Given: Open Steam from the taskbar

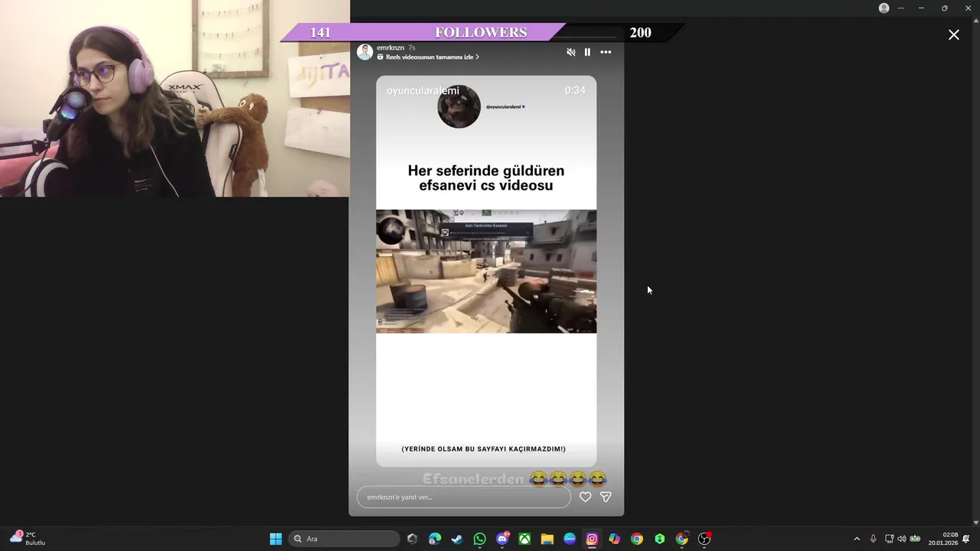Looking at the screenshot, I should pyautogui.click(x=457, y=539).
